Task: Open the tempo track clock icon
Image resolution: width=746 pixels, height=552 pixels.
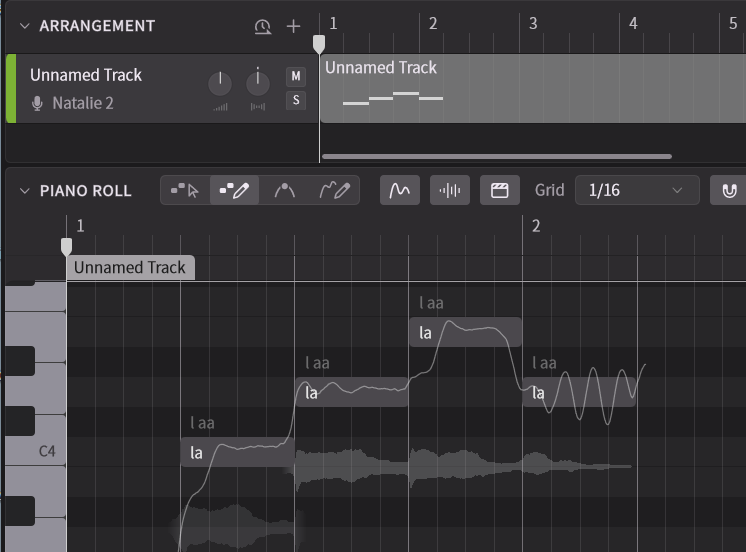Action: pyautogui.click(x=263, y=26)
